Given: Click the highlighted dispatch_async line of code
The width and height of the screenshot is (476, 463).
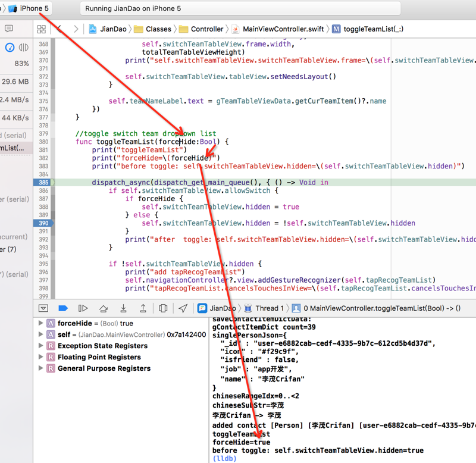Looking at the screenshot, I should click(210, 183).
